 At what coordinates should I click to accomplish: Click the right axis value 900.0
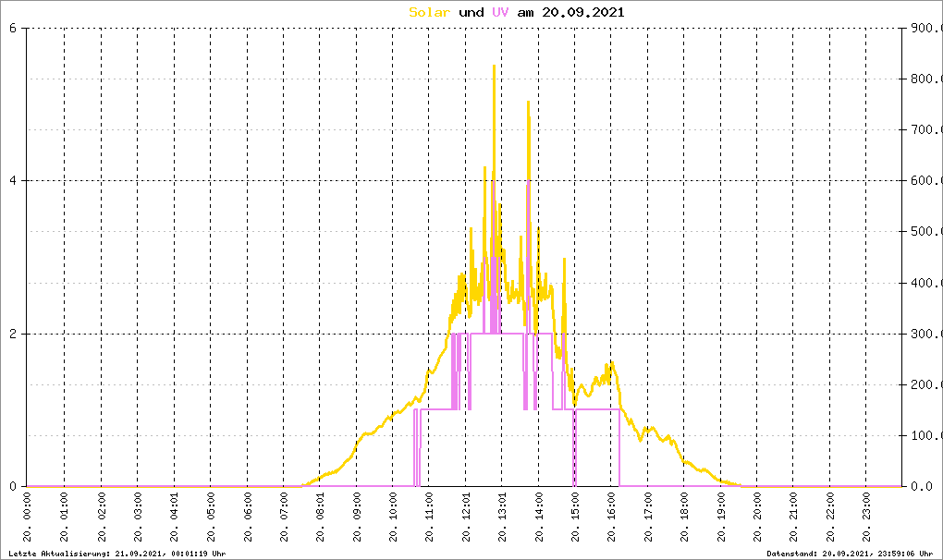(x=924, y=28)
